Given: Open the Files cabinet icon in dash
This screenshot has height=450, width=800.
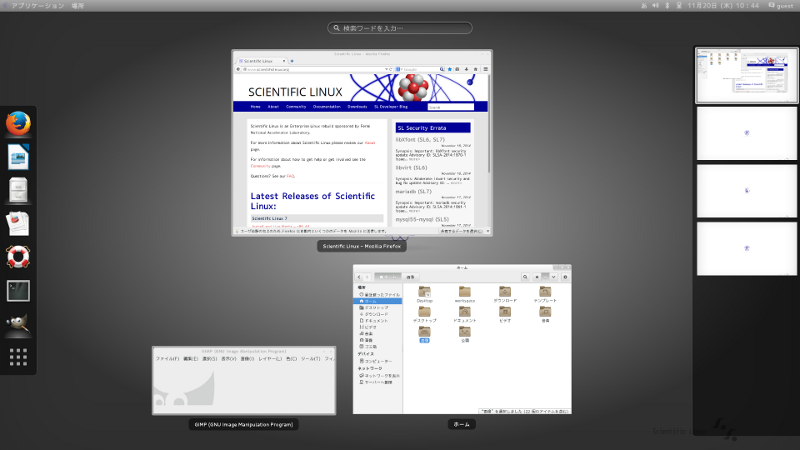Looking at the screenshot, I should coord(18,190).
